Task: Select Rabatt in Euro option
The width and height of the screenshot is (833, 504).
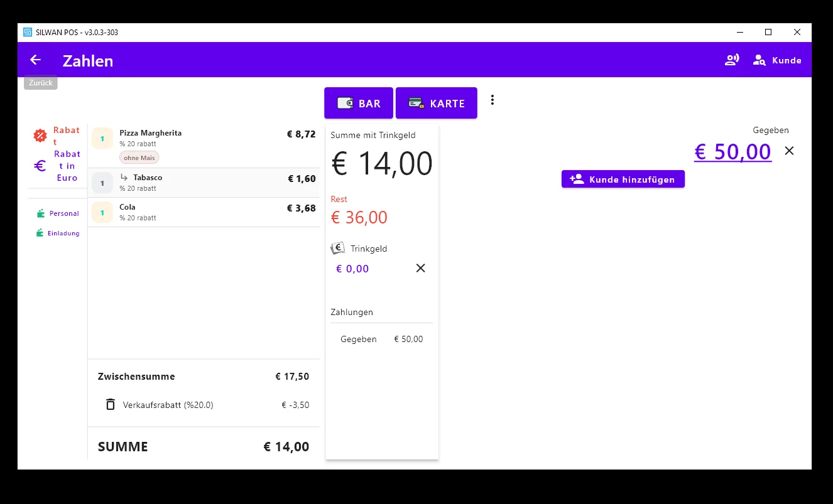Action: [x=57, y=166]
